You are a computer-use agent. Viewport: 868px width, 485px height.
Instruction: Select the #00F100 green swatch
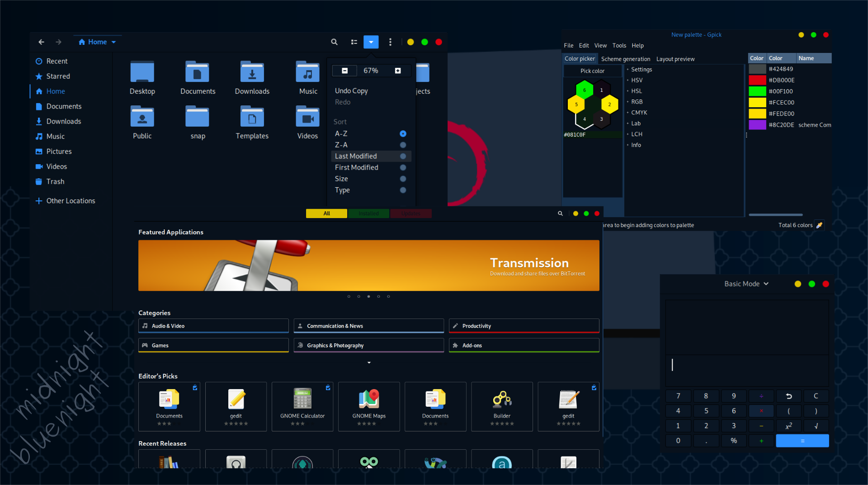tap(757, 91)
